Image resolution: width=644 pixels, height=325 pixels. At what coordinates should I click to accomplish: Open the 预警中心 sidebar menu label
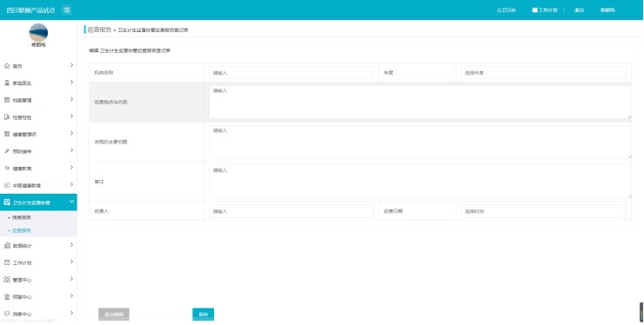(22, 297)
